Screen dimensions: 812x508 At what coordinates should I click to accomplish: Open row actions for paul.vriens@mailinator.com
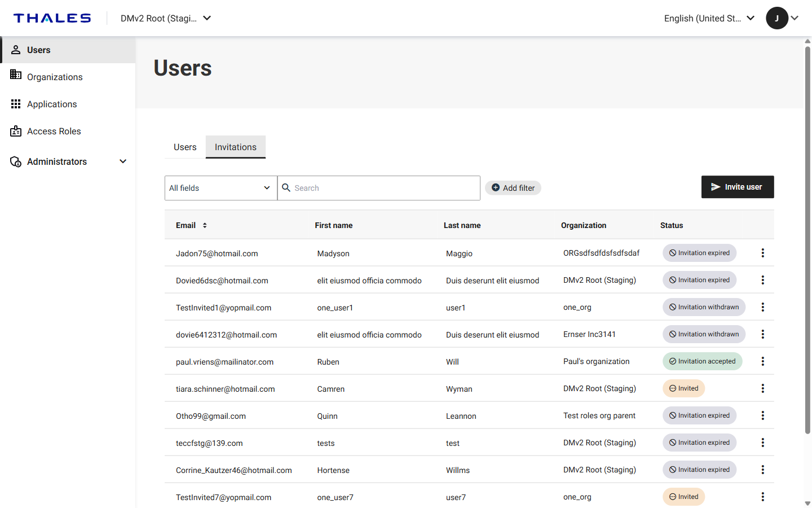(762, 361)
